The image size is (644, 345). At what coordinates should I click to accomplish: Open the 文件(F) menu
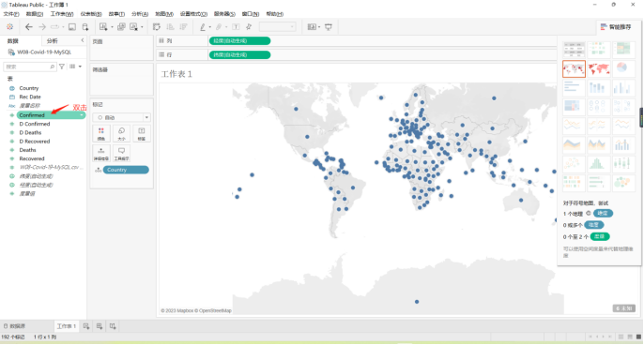pyautogui.click(x=11, y=14)
